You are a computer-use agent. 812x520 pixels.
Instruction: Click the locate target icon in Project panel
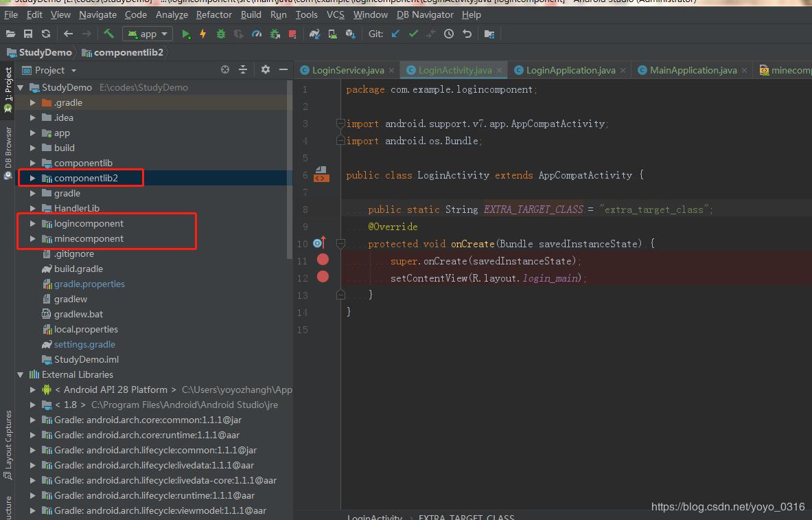pyautogui.click(x=224, y=69)
